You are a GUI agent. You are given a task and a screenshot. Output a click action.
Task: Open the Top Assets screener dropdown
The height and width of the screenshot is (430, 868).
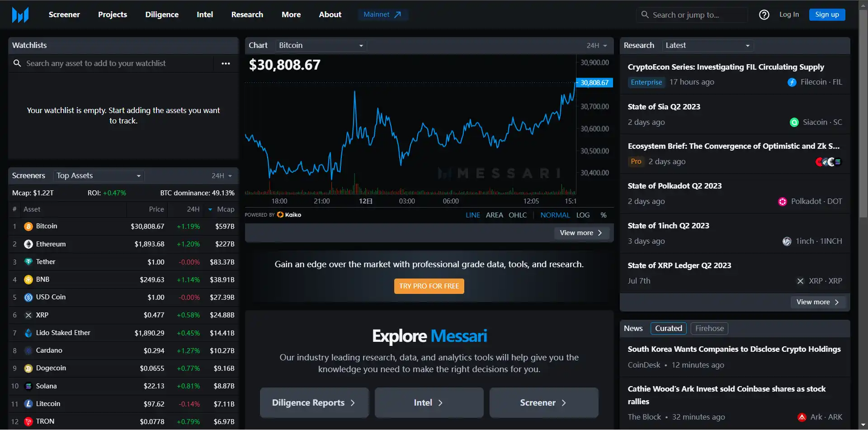click(99, 175)
